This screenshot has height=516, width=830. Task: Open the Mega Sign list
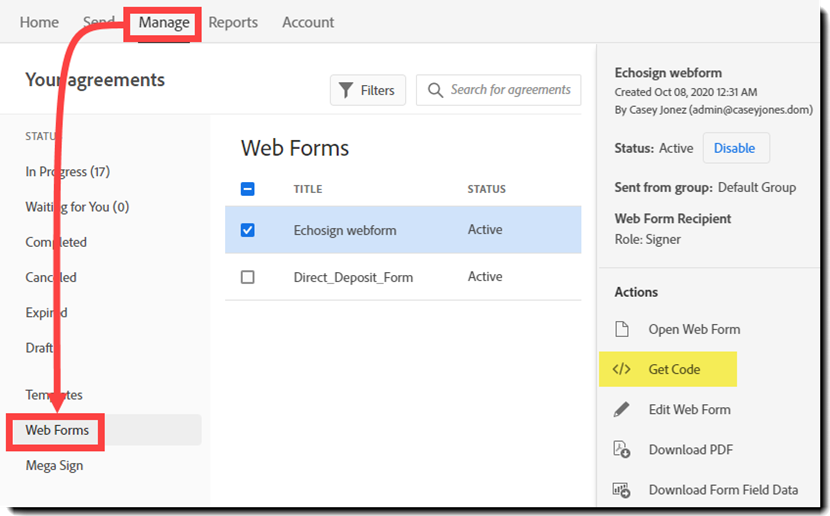(x=54, y=465)
